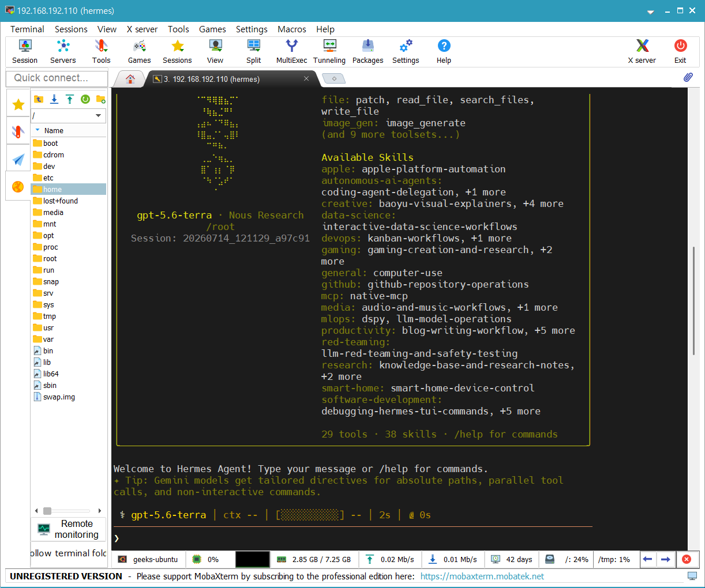Open the Macros menu
This screenshot has height=588, width=705.
(292, 29)
